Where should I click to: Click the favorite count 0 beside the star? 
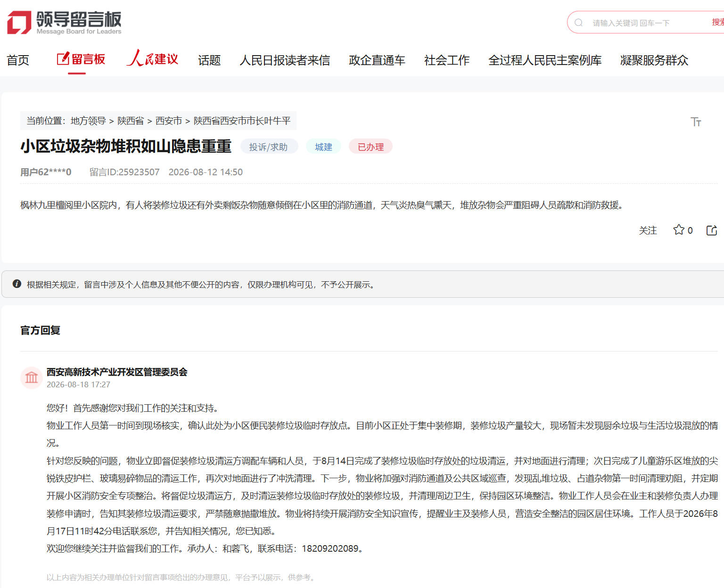pyautogui.click(x=690, y=230)
